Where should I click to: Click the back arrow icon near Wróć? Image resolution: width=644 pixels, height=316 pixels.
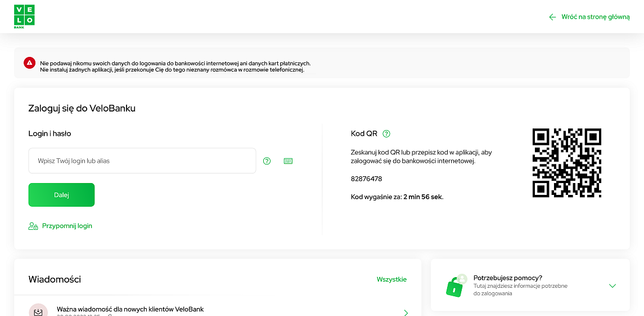(x=553, y=17)
